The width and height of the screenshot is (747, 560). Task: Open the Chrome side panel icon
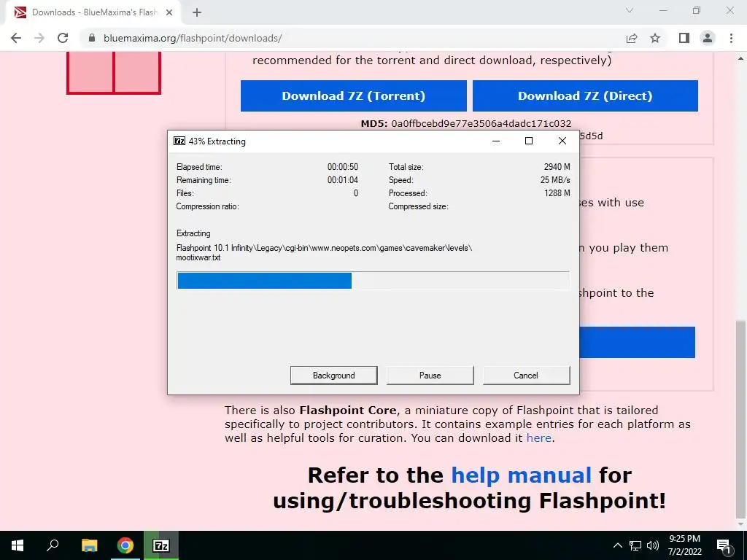684,38
